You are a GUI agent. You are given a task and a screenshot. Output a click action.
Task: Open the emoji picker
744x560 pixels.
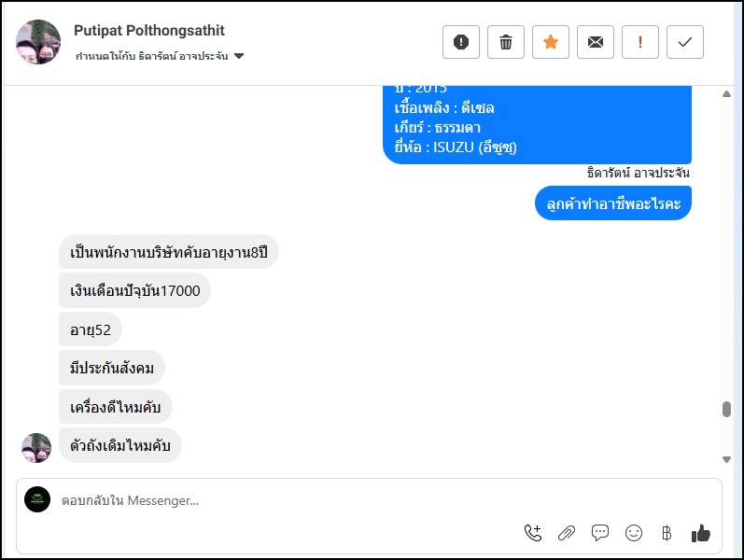click(x=634, y=533)
